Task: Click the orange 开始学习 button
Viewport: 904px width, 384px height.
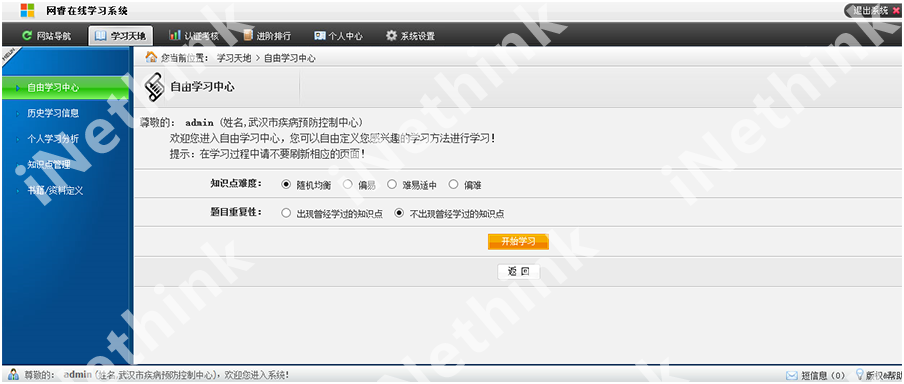Action: click(518, 242)
